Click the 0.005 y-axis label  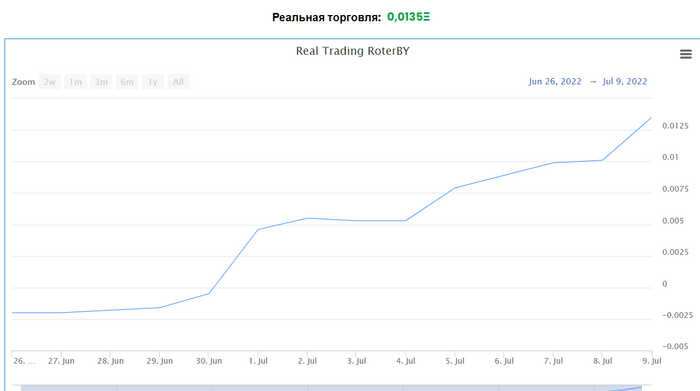(673, 221)
